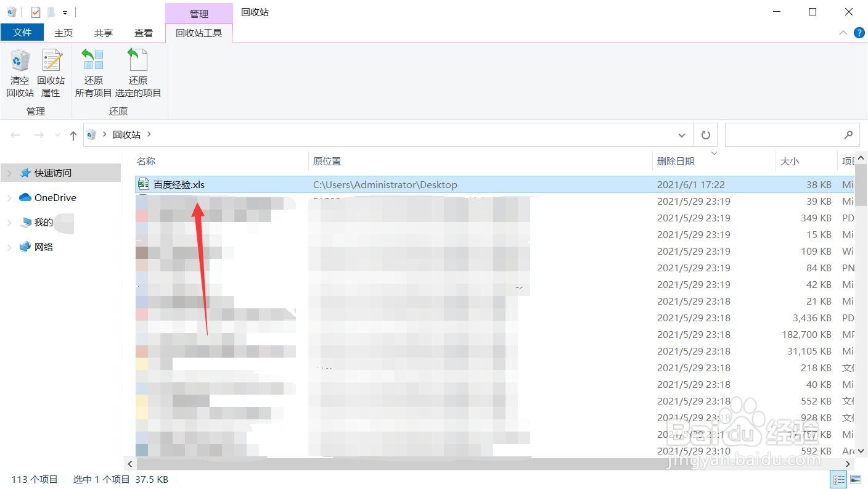Click the search magnifier icon
Screen dimensions: 868x489
click(848, 135)
